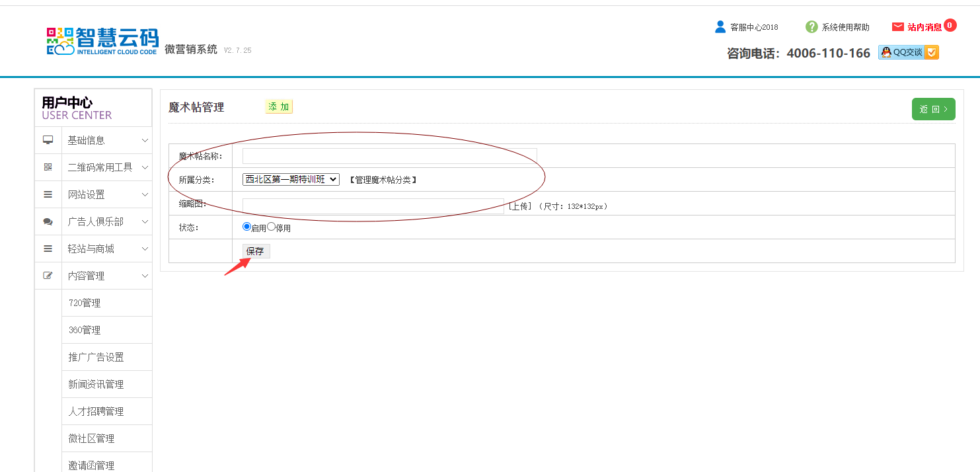The height and width of the screenshot is (472, 980).
Task: Open the 所属分类 category dropdown
Action: (291, 179)
